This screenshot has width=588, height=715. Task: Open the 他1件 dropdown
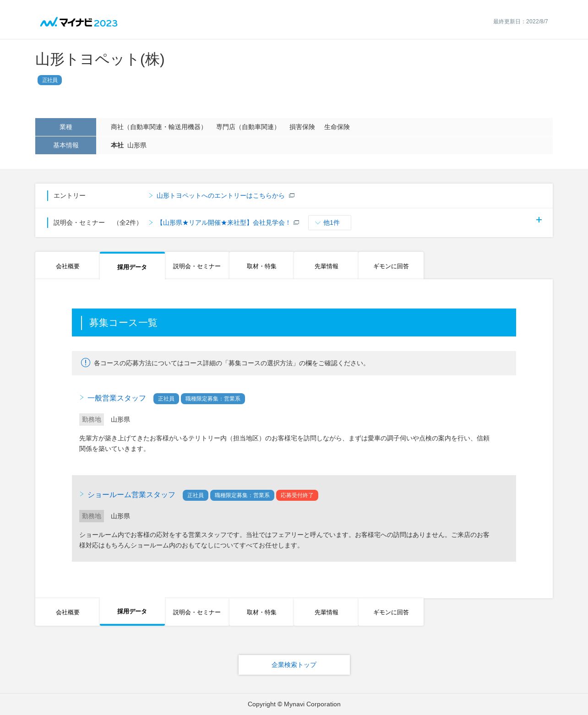coord(330,222)
